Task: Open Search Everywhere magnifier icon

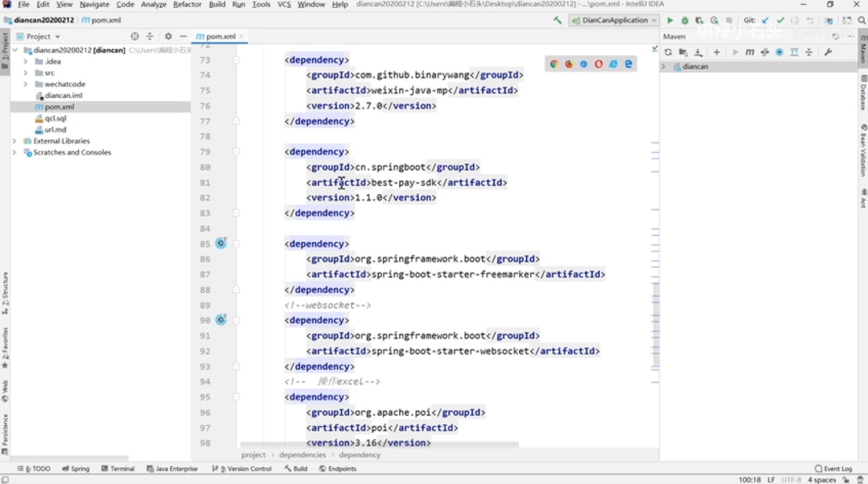Action: 861,20
